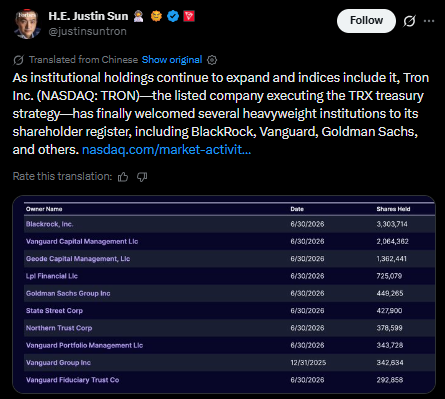This screenshot has width=445, height=399.
Task: Click the 3,303,714 shares value
Action: (392, 224)
